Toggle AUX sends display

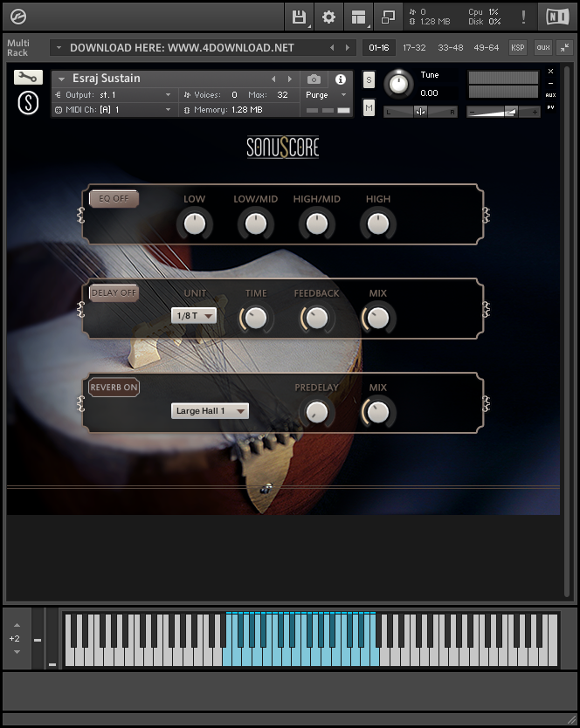(x=550, y=95)
